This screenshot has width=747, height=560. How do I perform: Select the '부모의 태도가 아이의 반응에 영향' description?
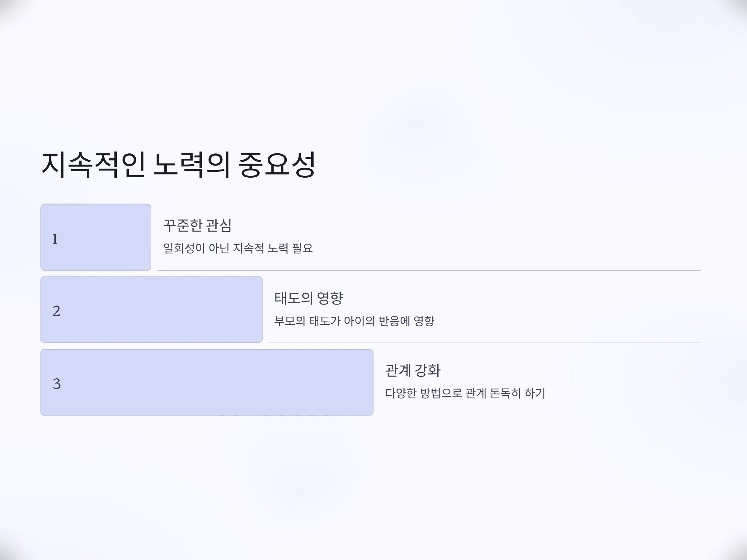pyautogui.click(x=354, y=321)
